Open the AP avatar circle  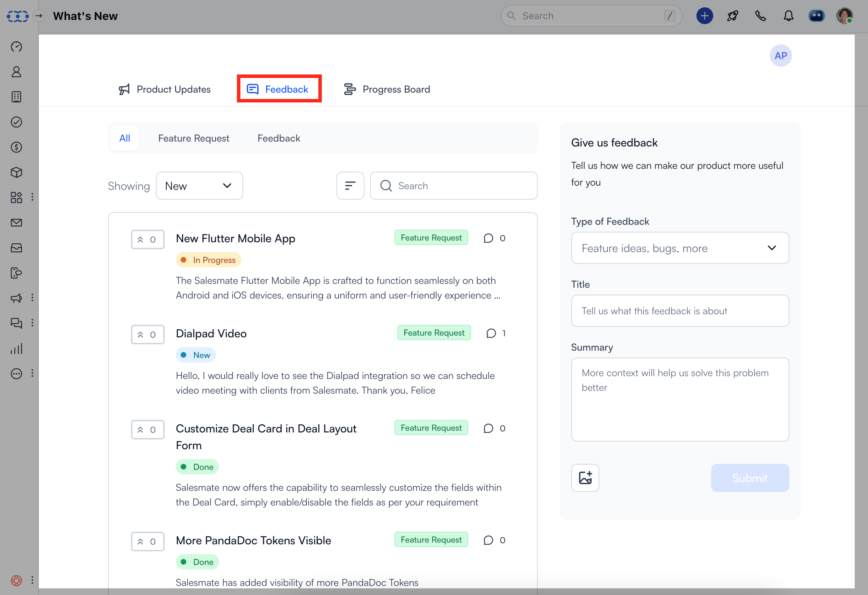tap(781, 56)
